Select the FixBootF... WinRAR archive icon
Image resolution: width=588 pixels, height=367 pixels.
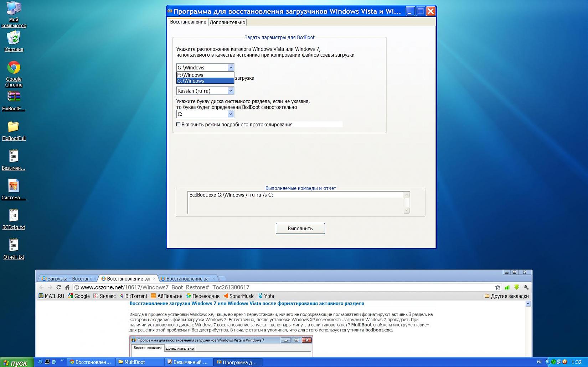point(14,101)
